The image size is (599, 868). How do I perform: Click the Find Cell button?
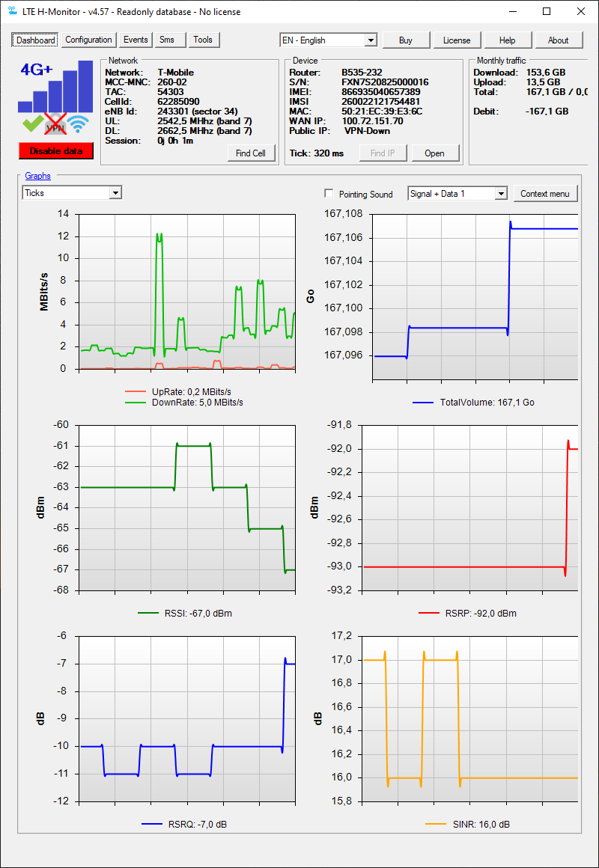pos(251,153)
